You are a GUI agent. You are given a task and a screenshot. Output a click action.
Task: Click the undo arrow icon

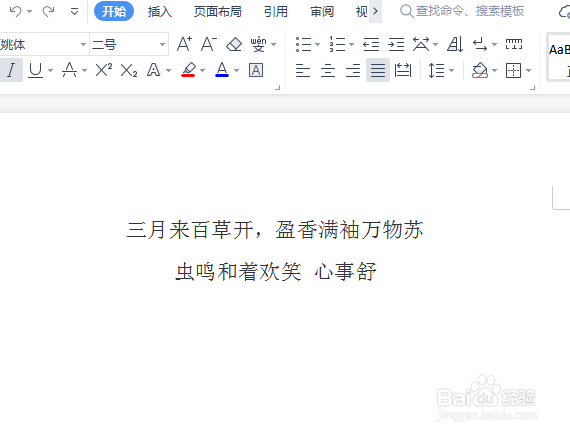15,12
